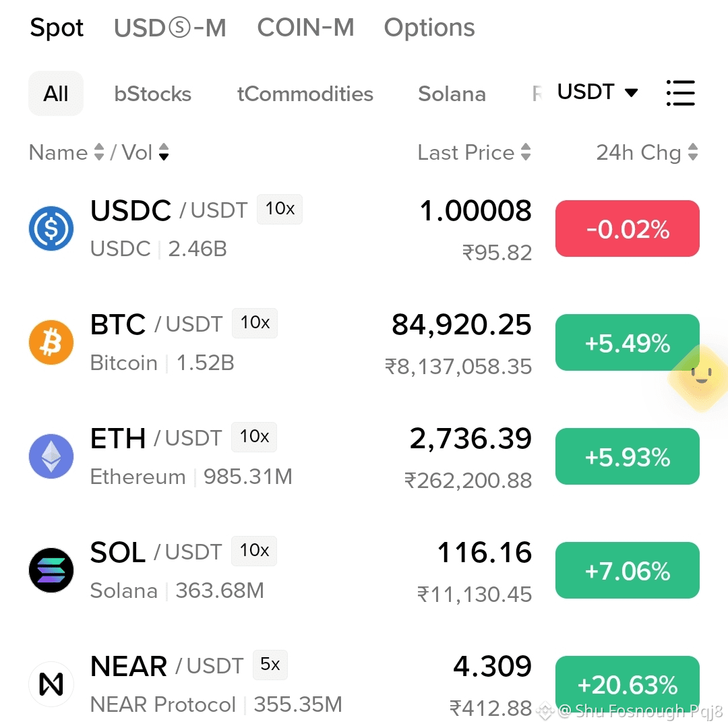Switch to the USDⓈ-M tab

click(x=170, y=28)
